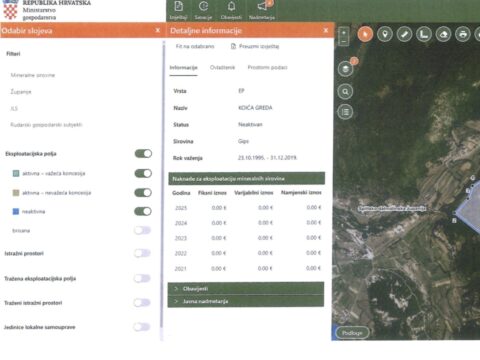The width and height of the screenshot is (480, 360).
Task: Click the Croatian coat of arms logo
Action: pos(10,10)
